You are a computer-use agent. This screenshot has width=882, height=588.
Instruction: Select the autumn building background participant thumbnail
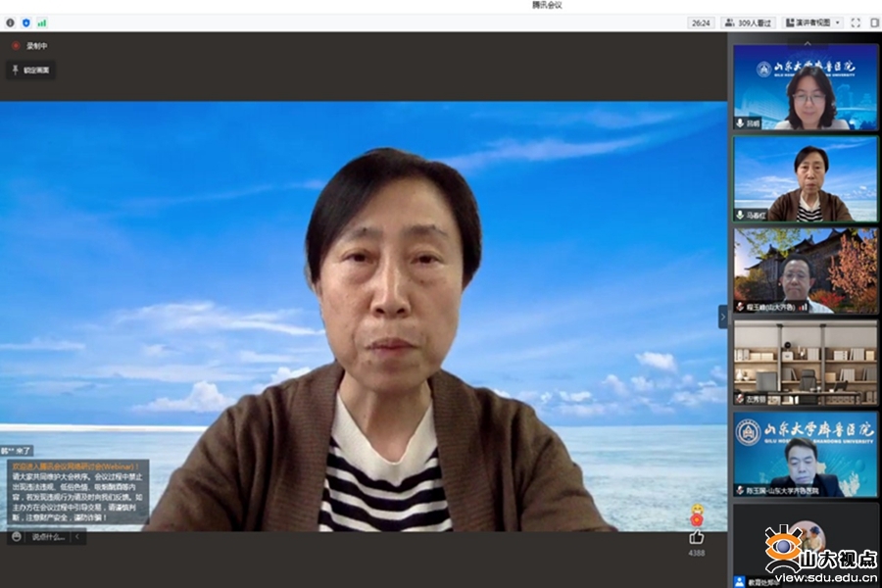(x=806, y=270)
